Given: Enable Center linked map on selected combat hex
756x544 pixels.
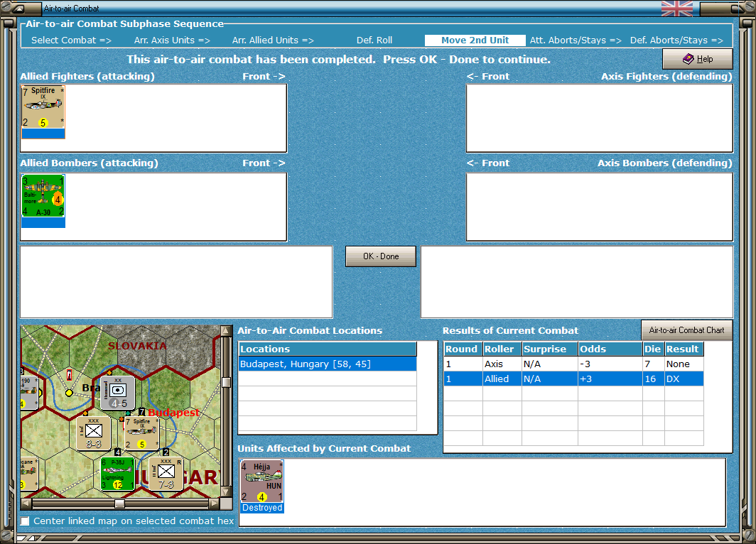Looking at the screenshot, I should pyautogui.click(x=25, y=521).
